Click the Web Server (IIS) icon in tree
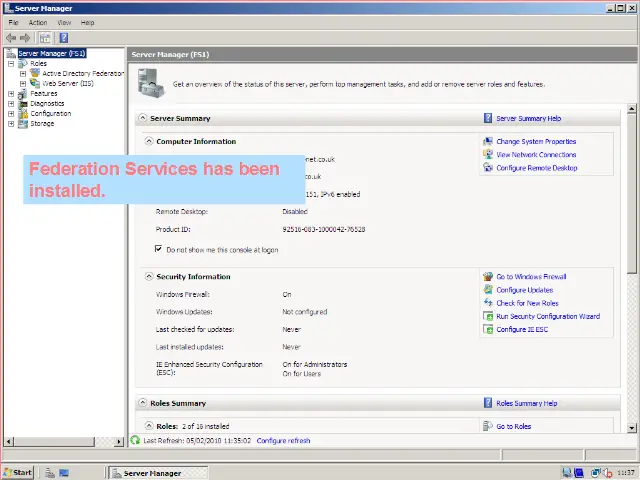The image size is (640, 480). pos(35,83)
